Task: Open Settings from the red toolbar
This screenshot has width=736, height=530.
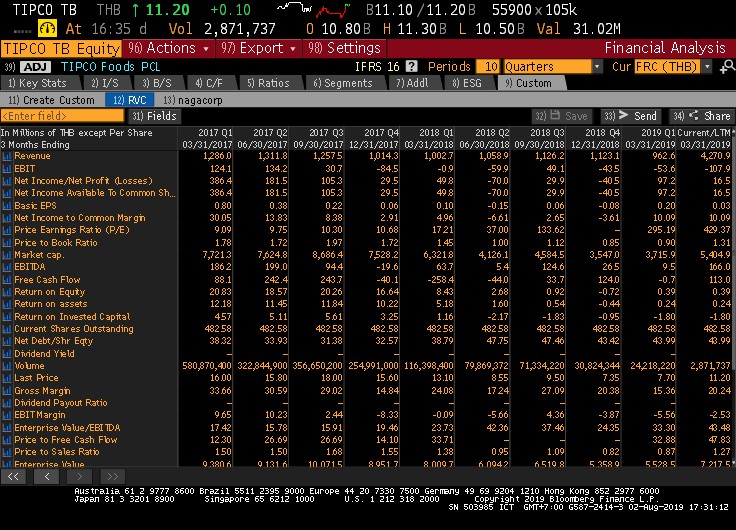Action: [344, 48]
